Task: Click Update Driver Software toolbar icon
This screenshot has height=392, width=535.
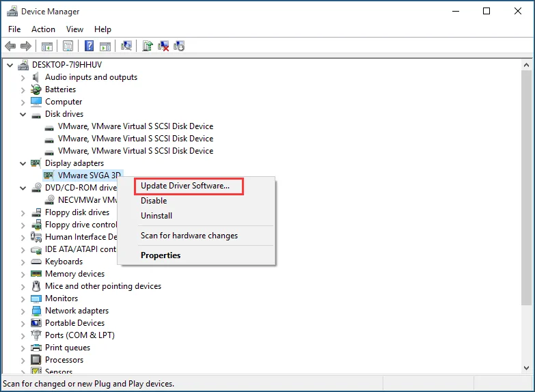Action: pos(148,46)
